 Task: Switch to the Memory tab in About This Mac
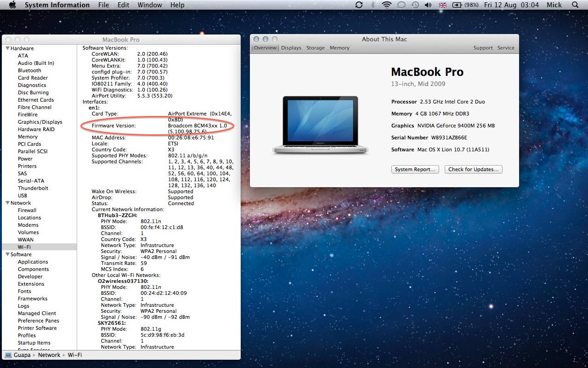[x=339, y=48]
